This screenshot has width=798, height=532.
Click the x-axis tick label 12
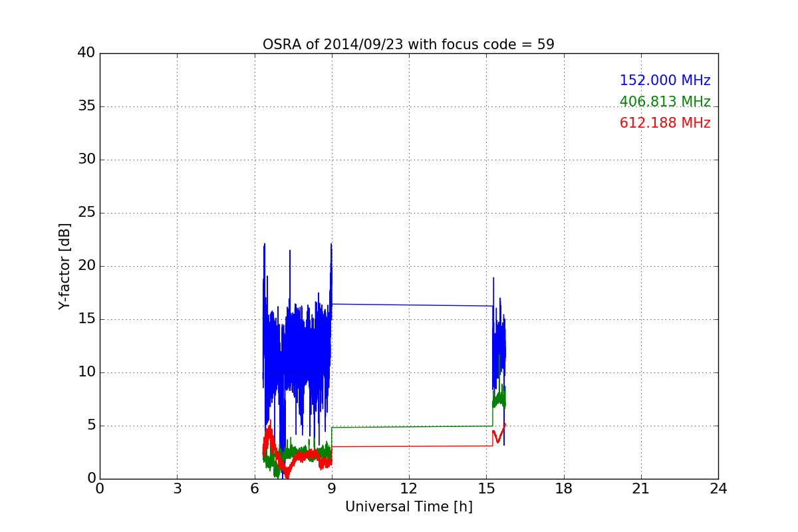(x=409, y=489)
